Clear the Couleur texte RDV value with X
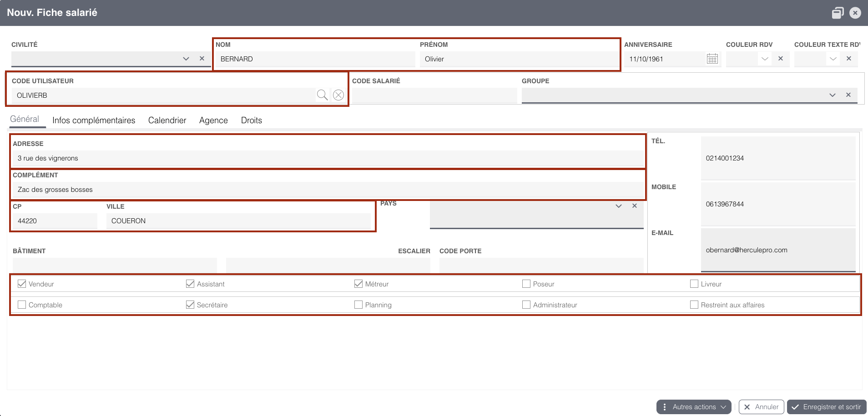 pyautogui.click(x=849, y=58)
